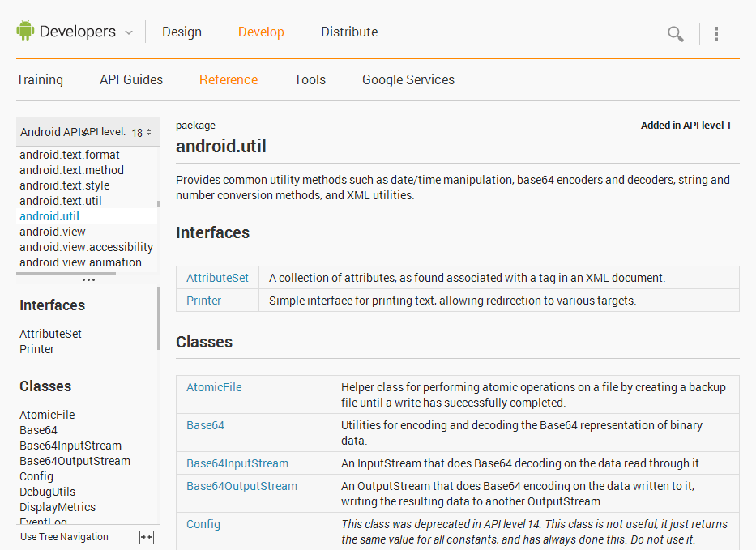Open the API Guides section
This screenshot has height=550, width=756.
pos(131,79)
